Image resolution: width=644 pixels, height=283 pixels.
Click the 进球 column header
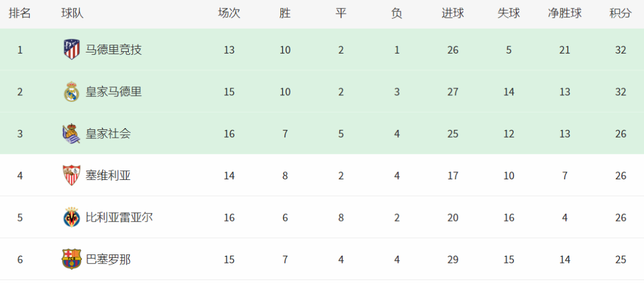click(453, 14)
